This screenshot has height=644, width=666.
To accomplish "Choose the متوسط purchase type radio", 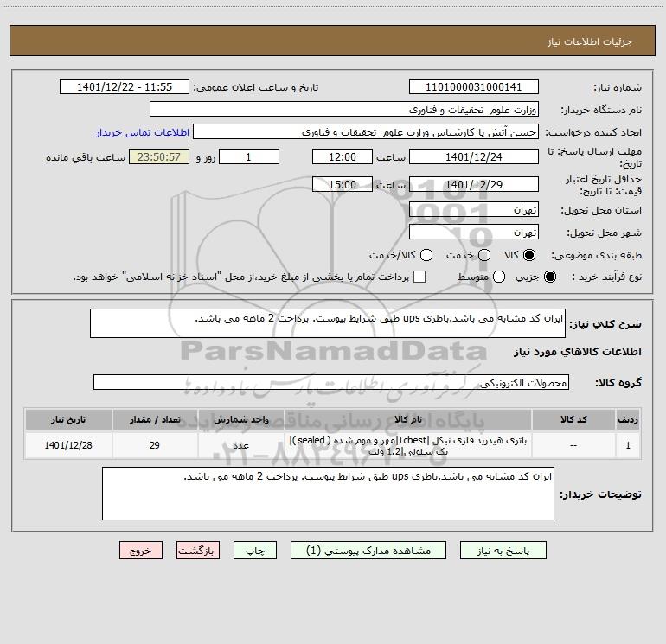I will [499, 277].
